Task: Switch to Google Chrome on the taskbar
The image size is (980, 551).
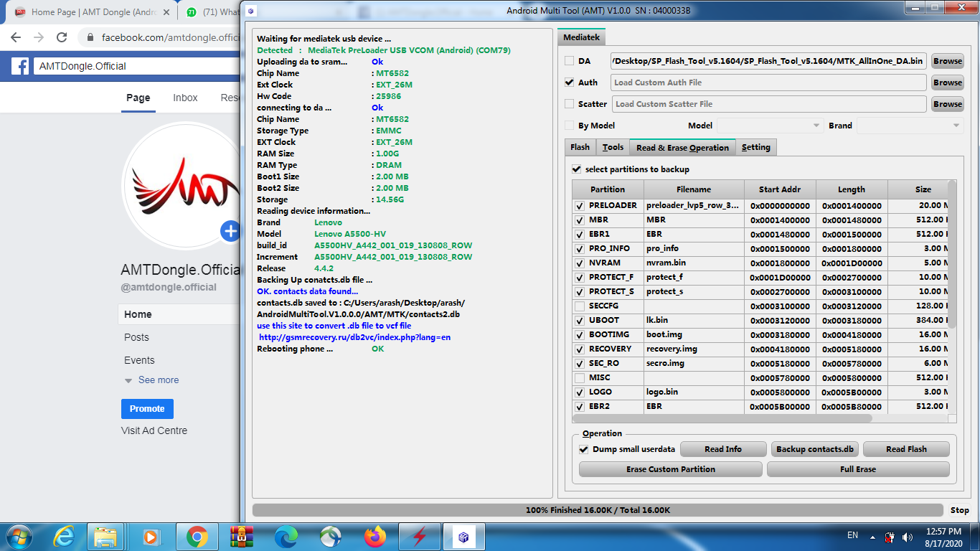Action: (x=197, y=536)
